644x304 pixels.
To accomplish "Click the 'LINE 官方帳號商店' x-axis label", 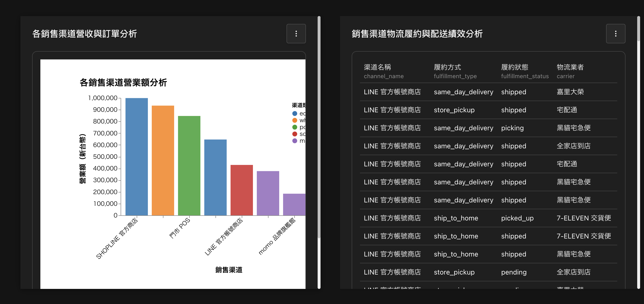I will click(224, 237).
